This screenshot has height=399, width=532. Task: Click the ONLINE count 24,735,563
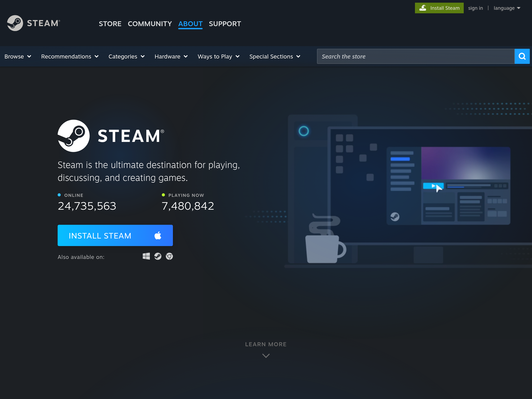[87, 206]
